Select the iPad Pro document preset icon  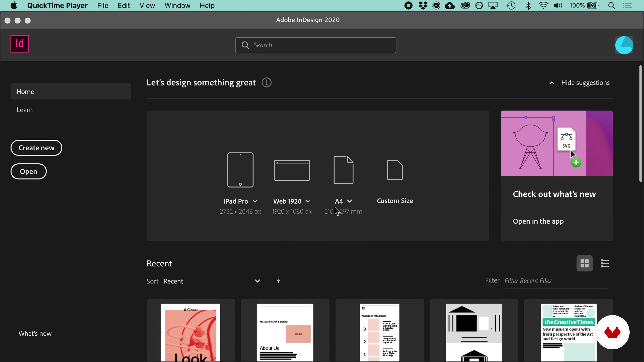(x=240, y=170)
